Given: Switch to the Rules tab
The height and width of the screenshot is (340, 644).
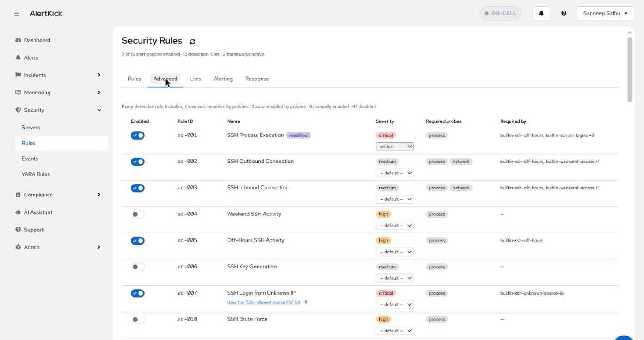Looking at the screenshot, I should 135,79.
